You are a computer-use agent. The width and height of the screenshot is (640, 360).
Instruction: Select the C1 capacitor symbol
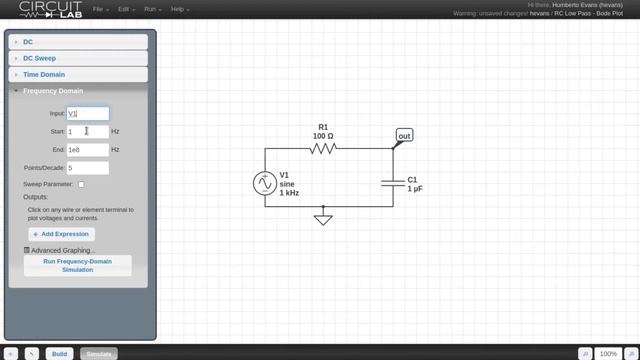[393, 183]
